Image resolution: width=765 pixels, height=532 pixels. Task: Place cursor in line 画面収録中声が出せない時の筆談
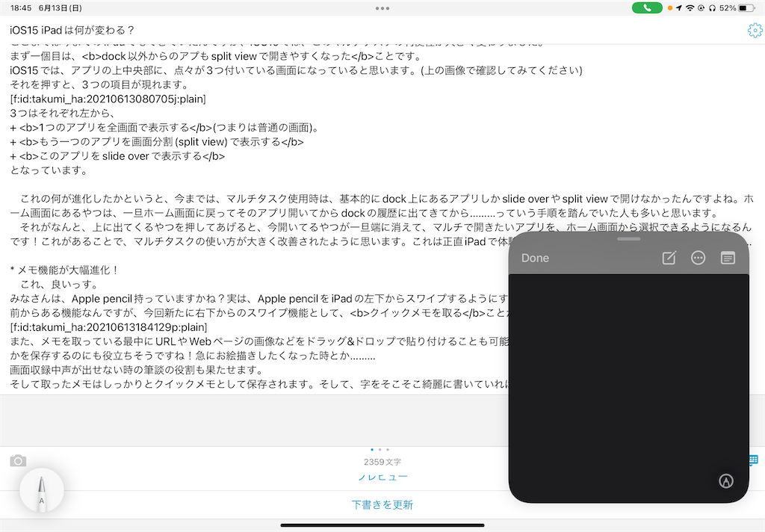point(137,369)
